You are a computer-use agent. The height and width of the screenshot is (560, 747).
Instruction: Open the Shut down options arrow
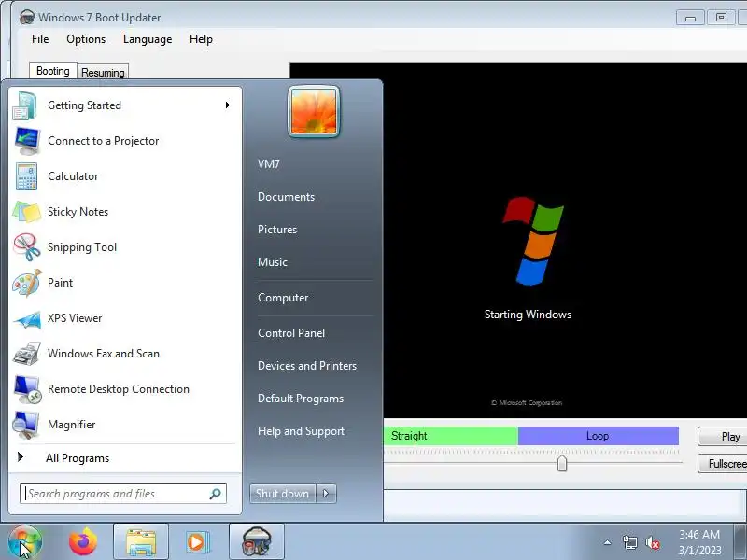[x=326, y=494]
